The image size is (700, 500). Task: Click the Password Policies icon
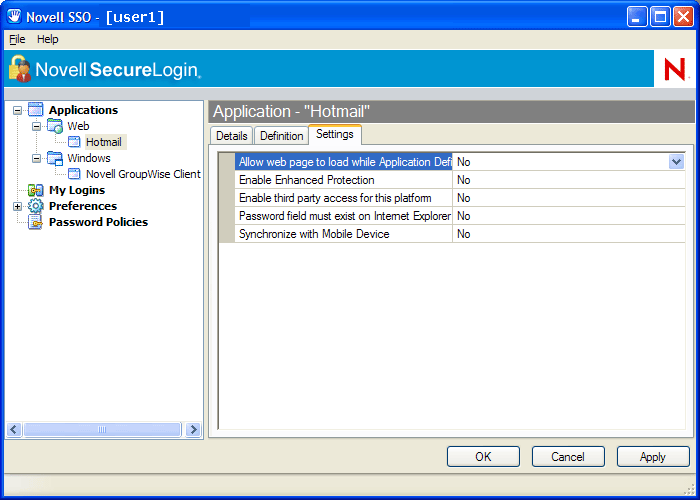(x=35, y=222)
